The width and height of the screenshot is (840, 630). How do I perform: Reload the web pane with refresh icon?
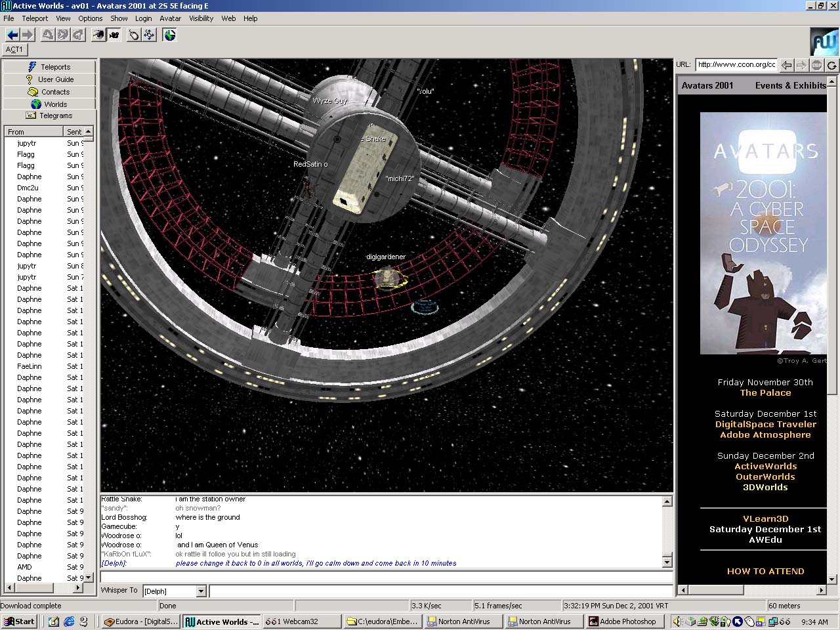tap(831, 65)
